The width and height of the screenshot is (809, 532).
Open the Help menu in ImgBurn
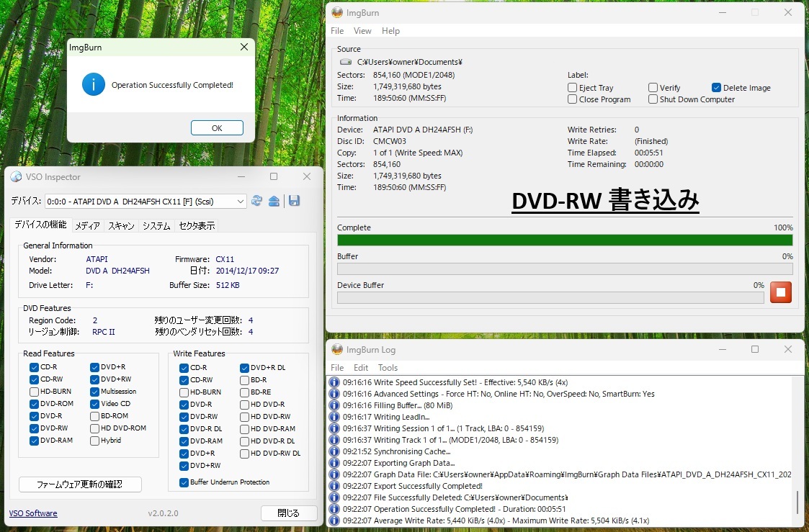point(390,31)
